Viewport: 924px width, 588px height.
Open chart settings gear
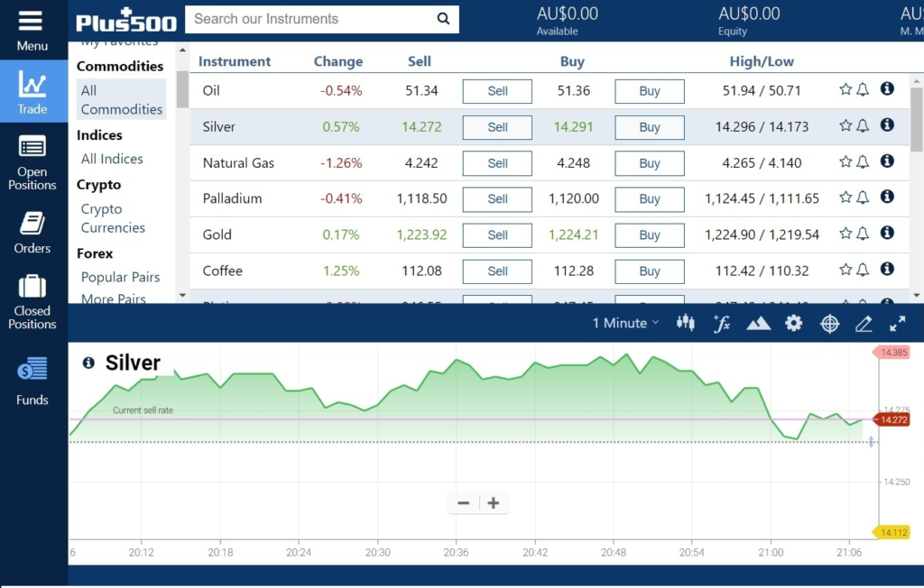(794, 323)
